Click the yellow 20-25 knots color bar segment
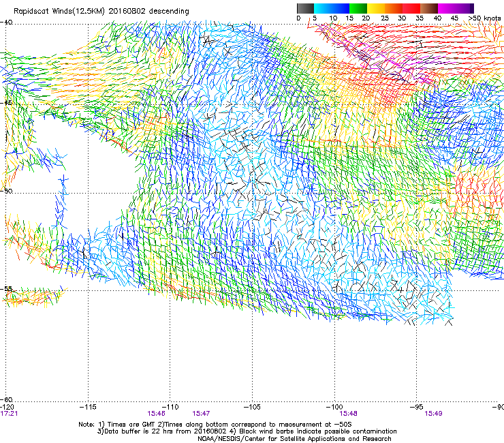Screen dimensions: 504x443 [x=376, y=8]
